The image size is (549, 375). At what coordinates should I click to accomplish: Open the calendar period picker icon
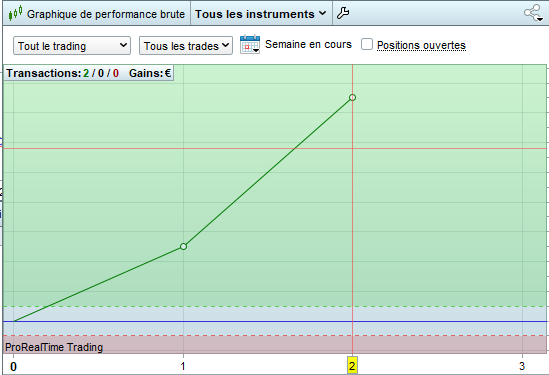[250, 45]
